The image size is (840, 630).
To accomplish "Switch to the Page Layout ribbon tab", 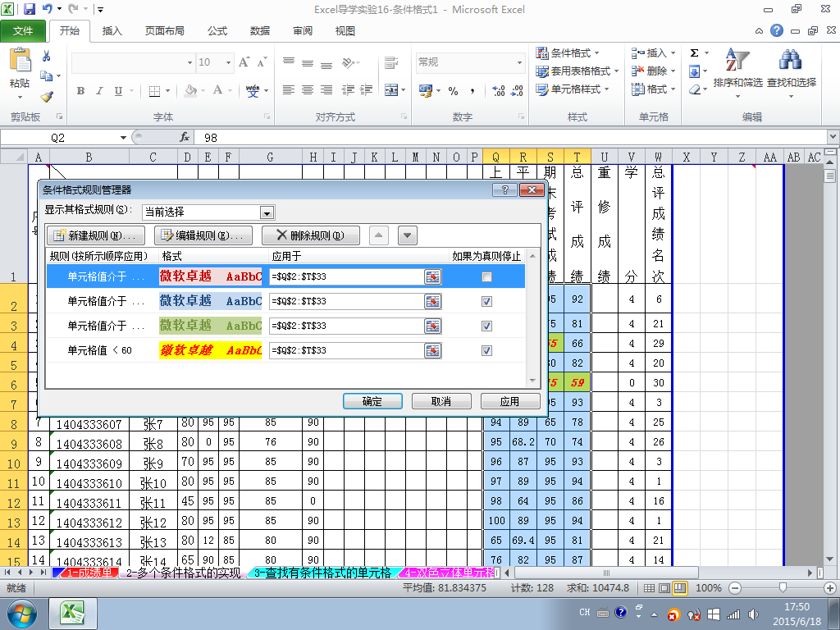I will [164, 31].
